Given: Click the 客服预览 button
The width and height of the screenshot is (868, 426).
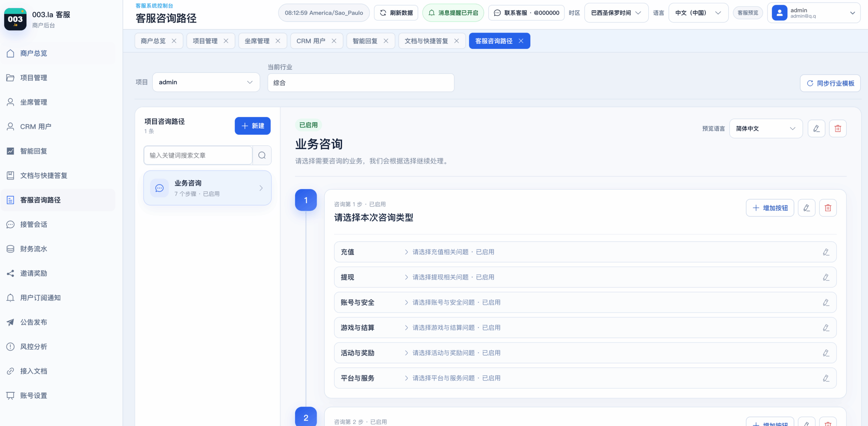Looking at the screenshot, I should click(x=748, y=13).
